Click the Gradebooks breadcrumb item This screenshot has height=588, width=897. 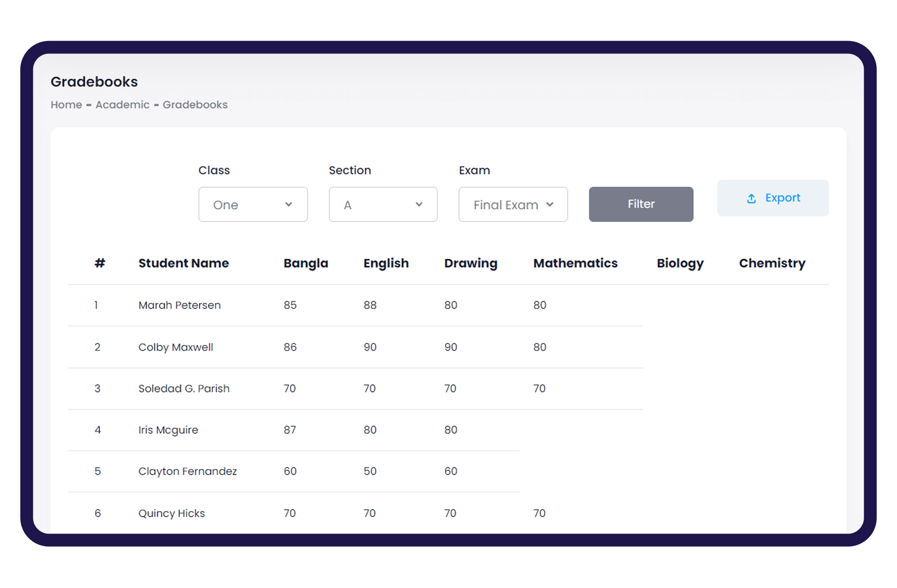[x=195, y=105]
